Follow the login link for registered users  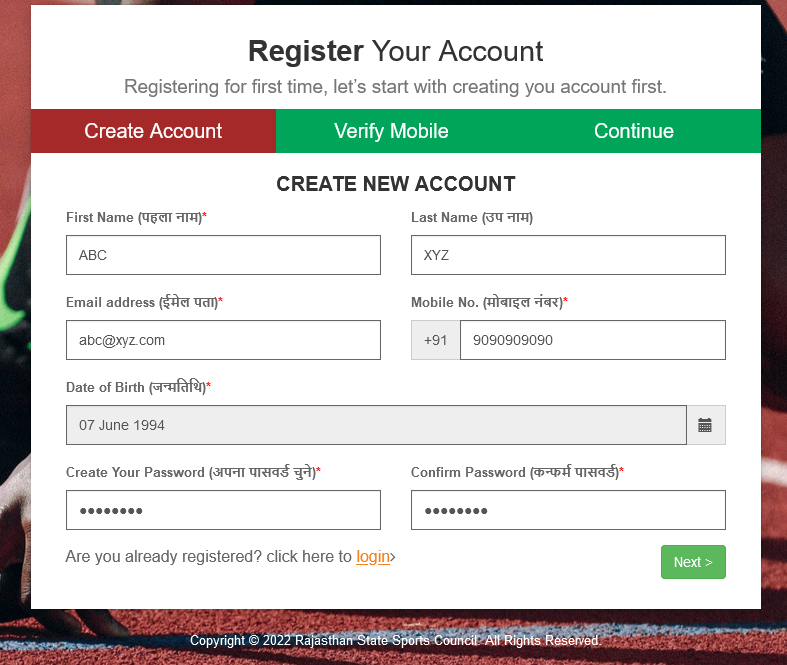372,556
